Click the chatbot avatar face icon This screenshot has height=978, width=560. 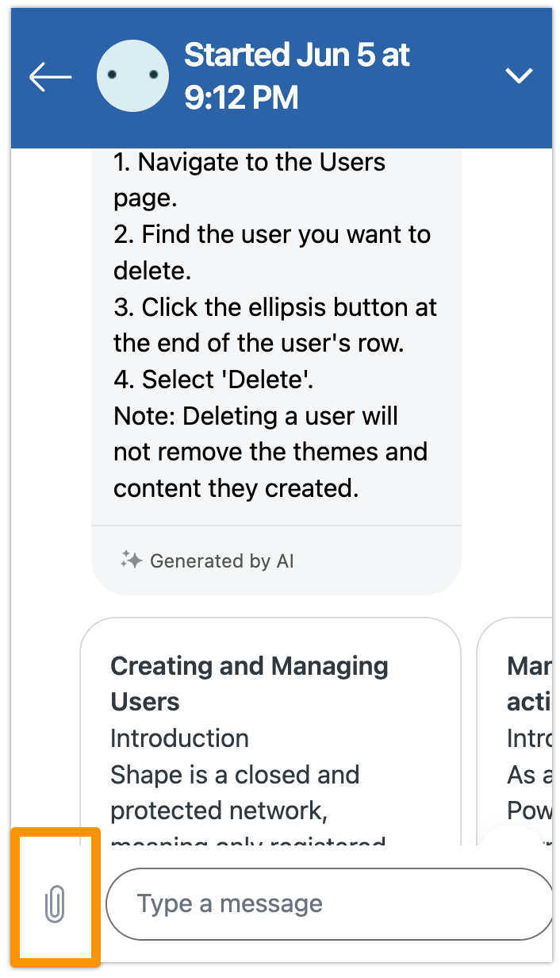[132, 76]
